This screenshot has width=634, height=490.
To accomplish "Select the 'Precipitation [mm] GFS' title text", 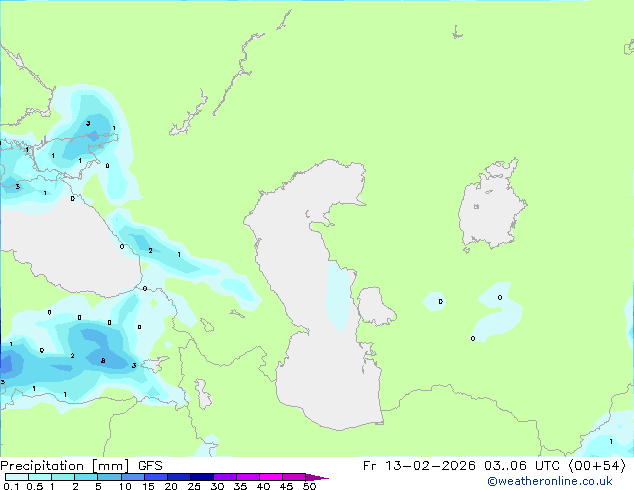I will pos(81,466).
